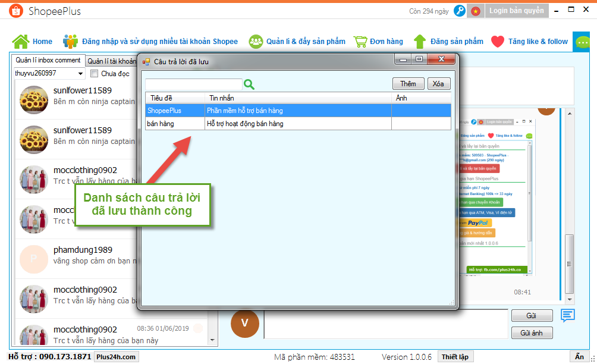Click the green speech bubble toolbar icon

[x=580, y=42]
